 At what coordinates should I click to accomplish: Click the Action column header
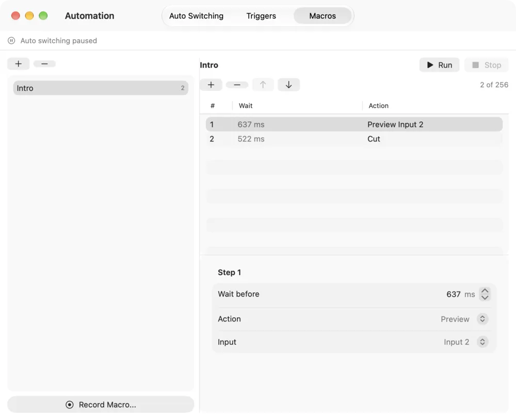coord(378,106)
